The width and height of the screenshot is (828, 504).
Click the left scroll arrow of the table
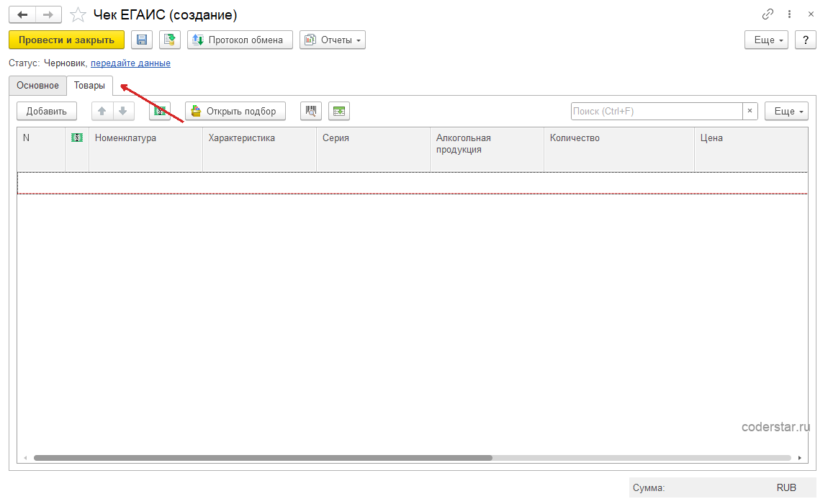24,458
